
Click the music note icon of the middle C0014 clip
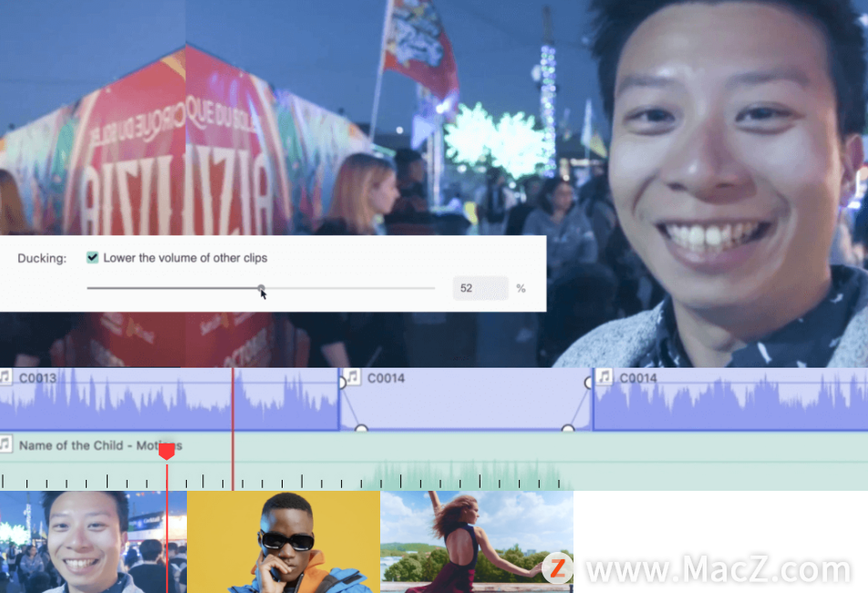[353, 377]
